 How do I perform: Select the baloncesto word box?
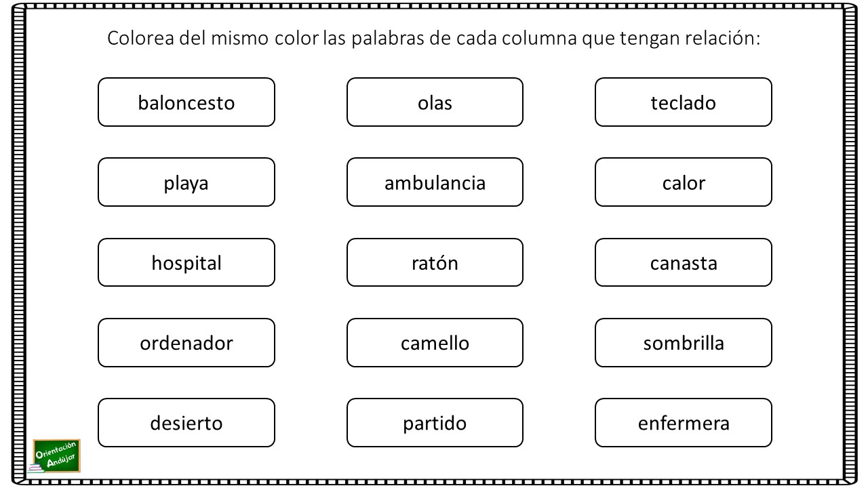(x=186, y=102)
